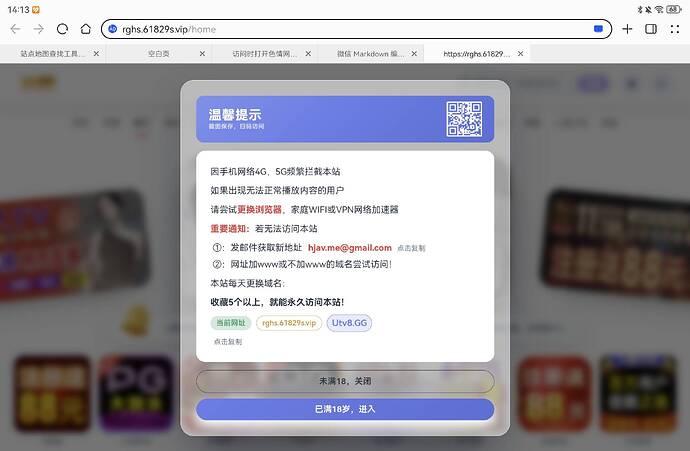This screenshot has height=451, width=690.
Task: Switch to the 访问时打开色情网 tab
Action: [264, 54]
